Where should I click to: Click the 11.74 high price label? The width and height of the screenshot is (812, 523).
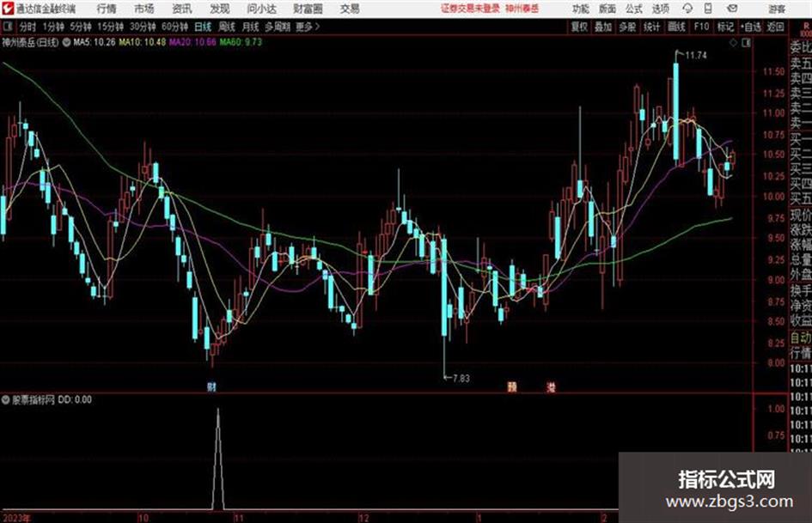point(695,56)
